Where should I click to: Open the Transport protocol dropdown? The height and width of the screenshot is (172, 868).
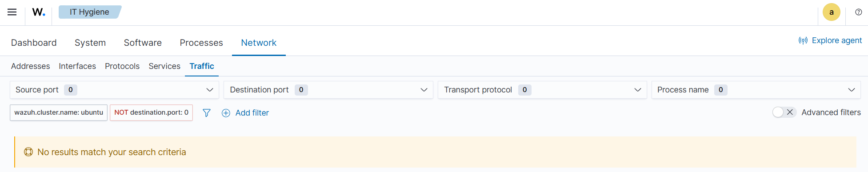(x=542, y=90)
